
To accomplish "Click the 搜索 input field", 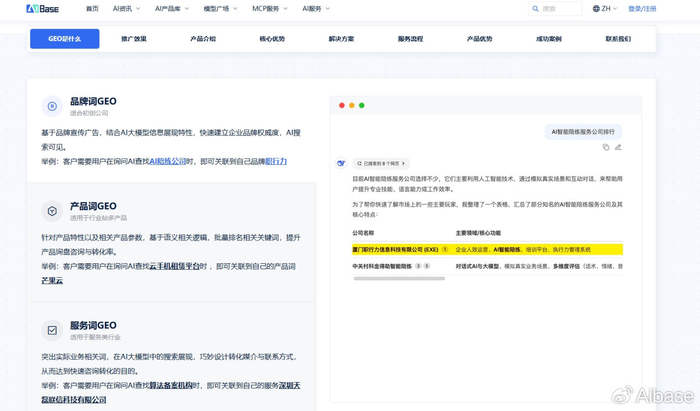I will [x=559, y=9].
